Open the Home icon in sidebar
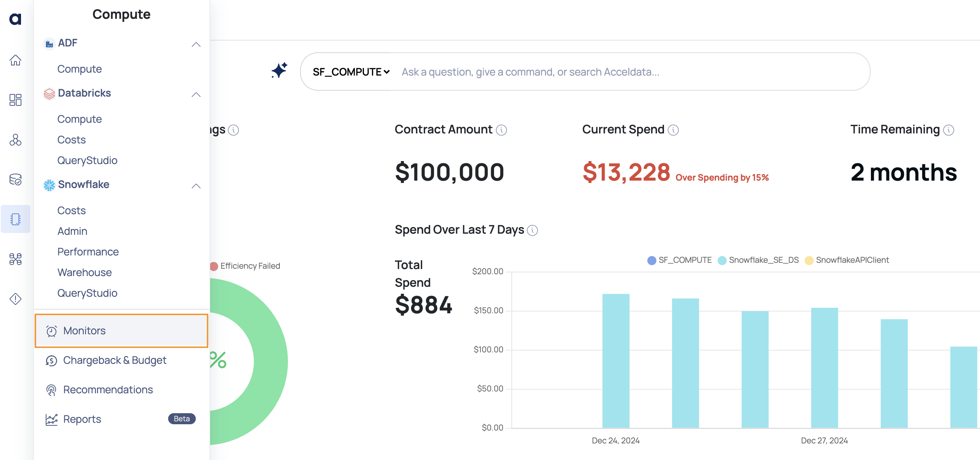The image size is (980, 460). point(15,60)
